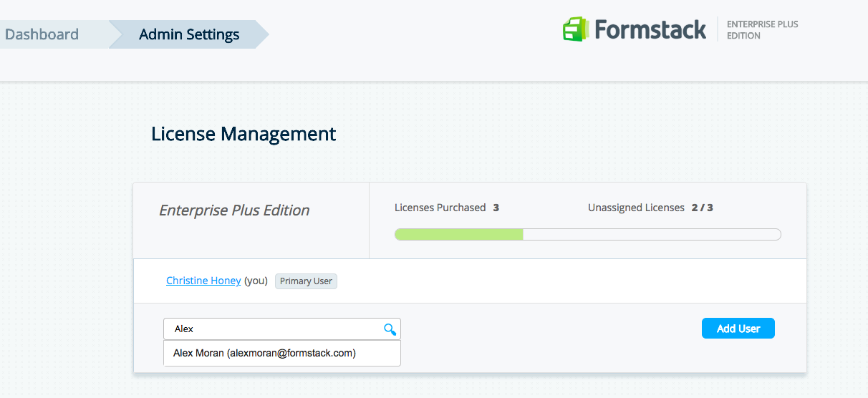Click the green Formstack logo icon
Image resolution: width=868 pixels, height=398 pixels.
(x=574, y=29)
